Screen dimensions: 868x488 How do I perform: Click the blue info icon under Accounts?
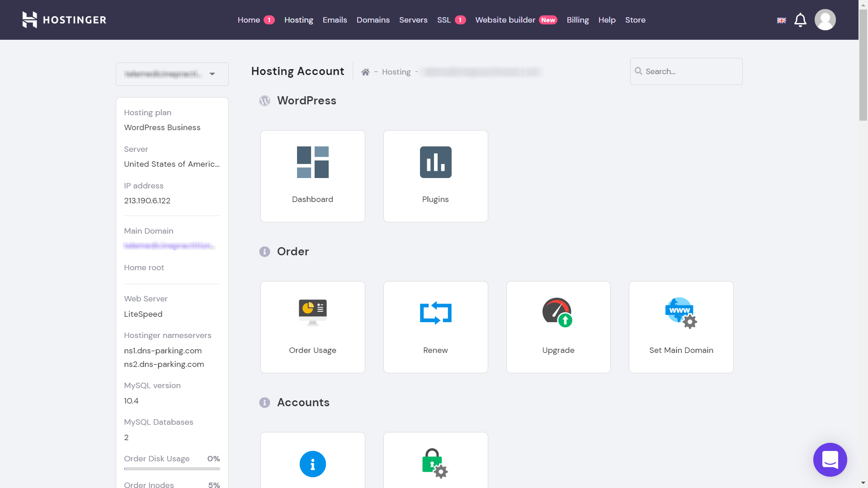312,464
